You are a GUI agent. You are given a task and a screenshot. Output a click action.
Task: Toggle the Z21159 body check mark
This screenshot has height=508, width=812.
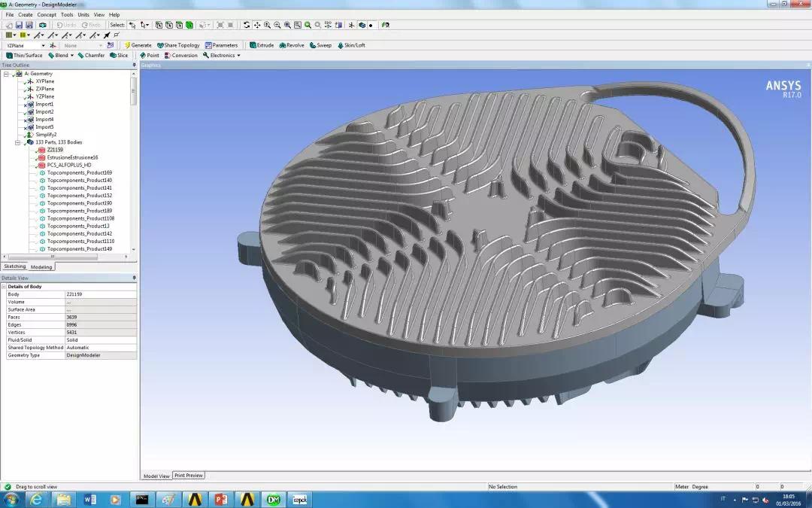coord(38,151)
